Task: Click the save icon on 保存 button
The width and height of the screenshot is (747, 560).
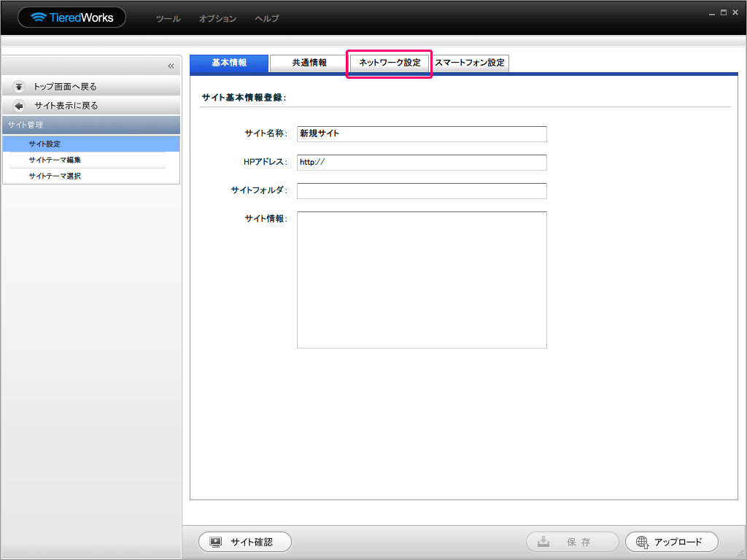Action: click(x=543, y=542)
